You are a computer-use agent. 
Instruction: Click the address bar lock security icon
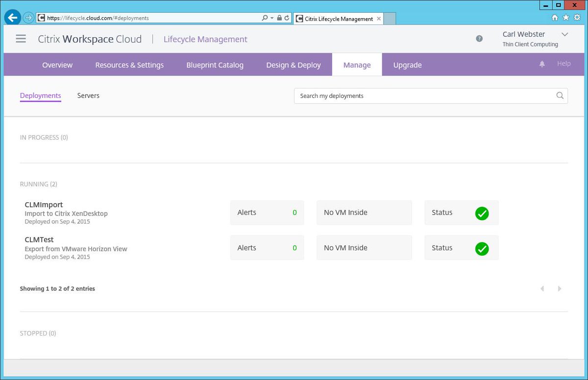click(x=279, y=18)
